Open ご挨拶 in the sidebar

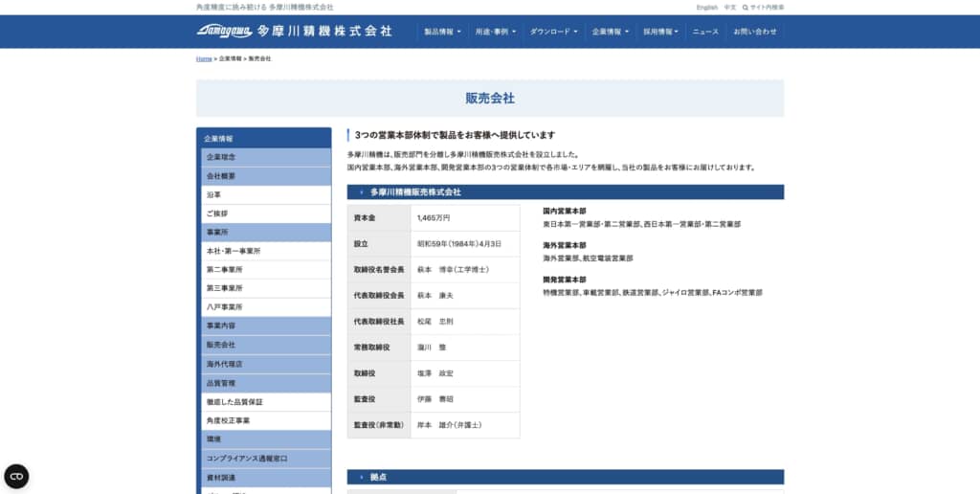tap(266, 213)
